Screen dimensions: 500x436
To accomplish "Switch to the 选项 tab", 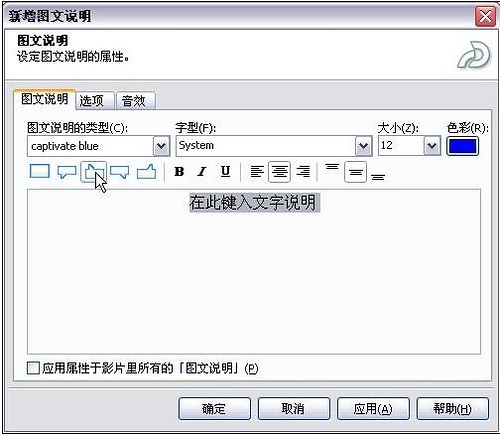I will 92,100.
